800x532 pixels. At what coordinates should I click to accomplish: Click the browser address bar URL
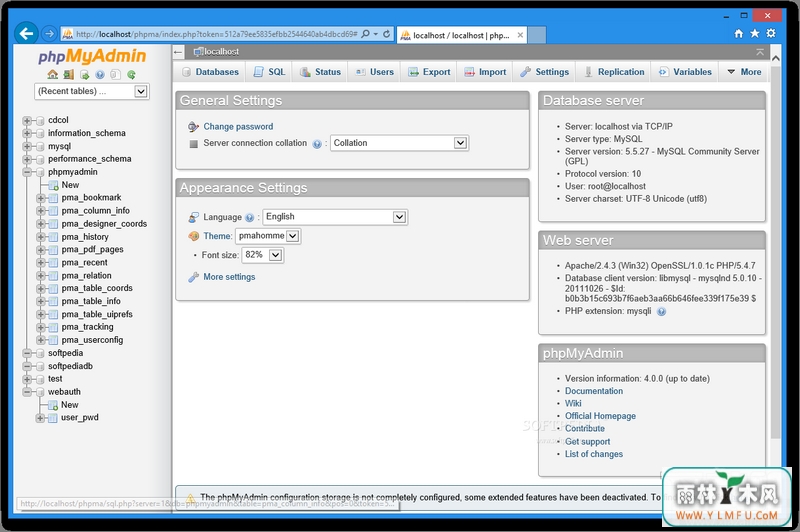(x=217, y=34)
